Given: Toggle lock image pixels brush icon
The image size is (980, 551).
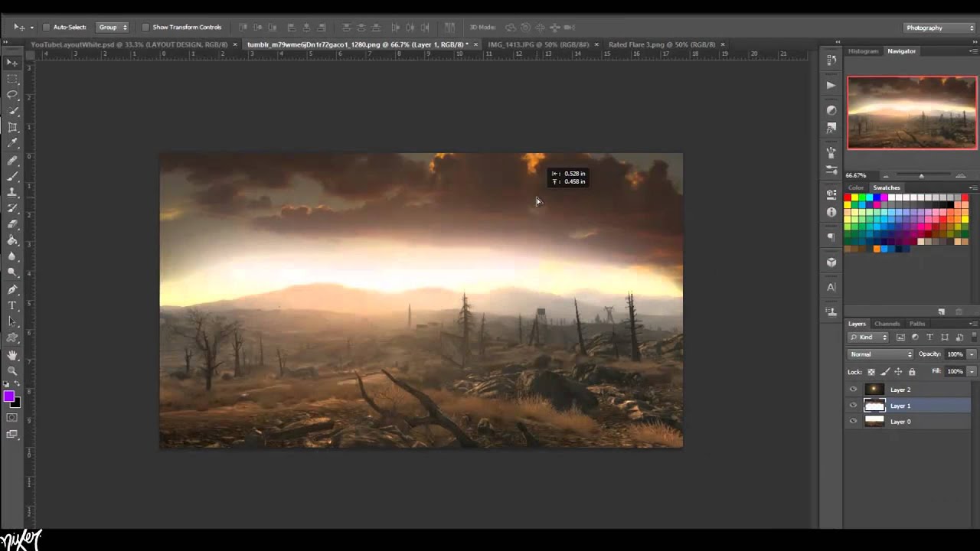Looking at the screenshot, I should click(885, 372).
